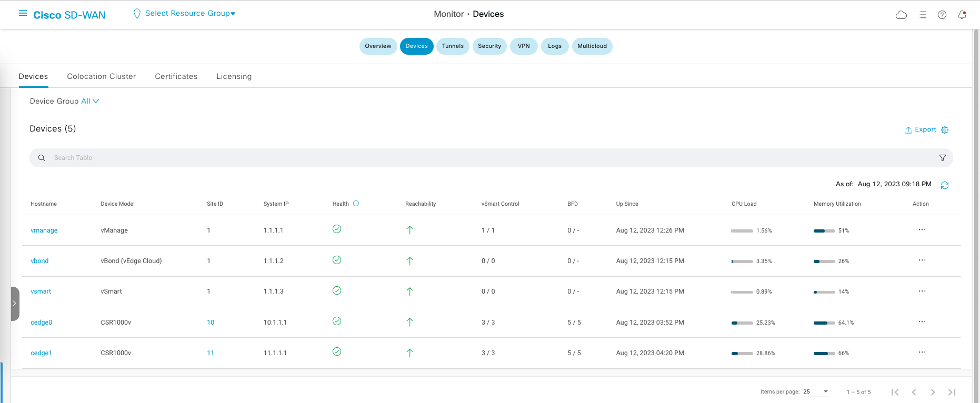Viewport: 980px width, 403px height.
Task: Open the task list icon
Action: 923,15
